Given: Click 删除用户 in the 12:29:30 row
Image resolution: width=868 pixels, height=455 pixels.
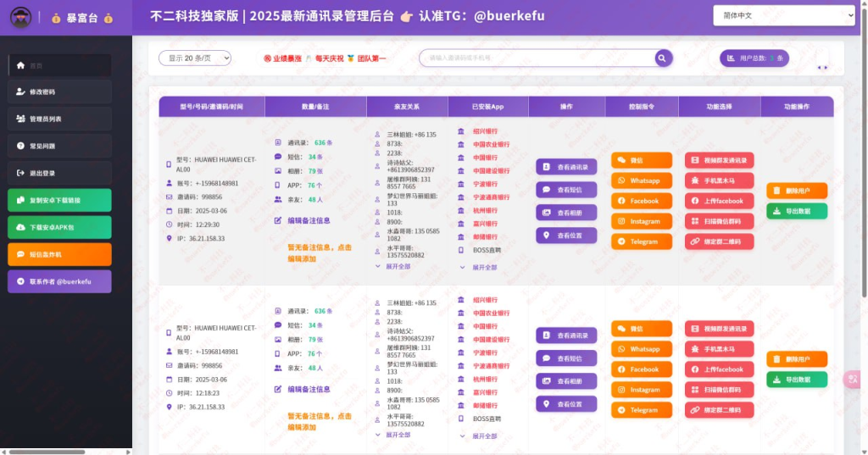Looking at the screenshot, I should [797, 191].
